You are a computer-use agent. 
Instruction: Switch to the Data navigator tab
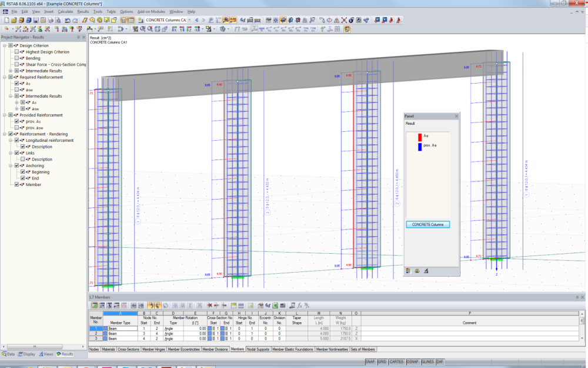pyautogui.click(x=8, y=354)
